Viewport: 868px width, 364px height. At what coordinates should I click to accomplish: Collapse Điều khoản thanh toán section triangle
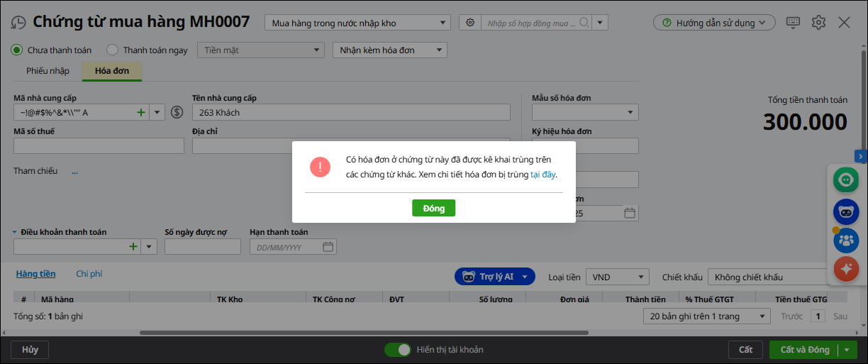pos(15,232)
